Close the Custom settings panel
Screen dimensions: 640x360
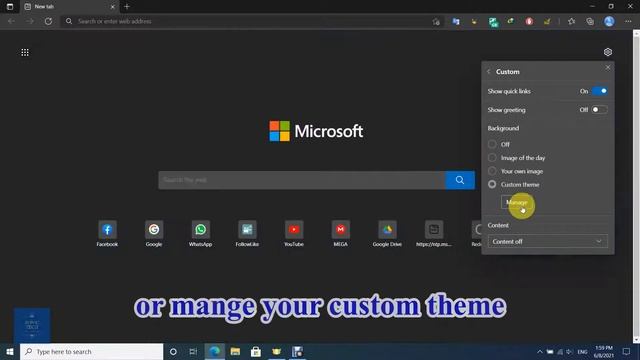tap(608, 67)
